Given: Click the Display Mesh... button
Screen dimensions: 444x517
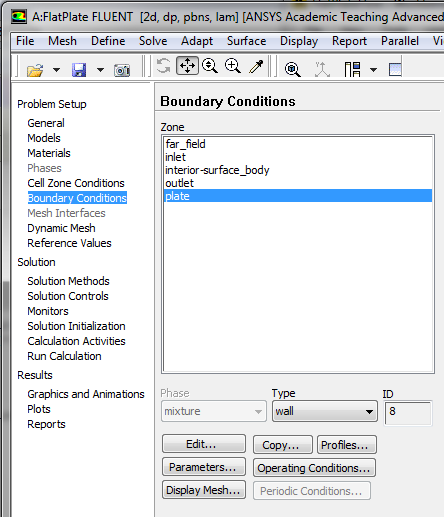Looking at the screenshot, I should coord(204,490).
